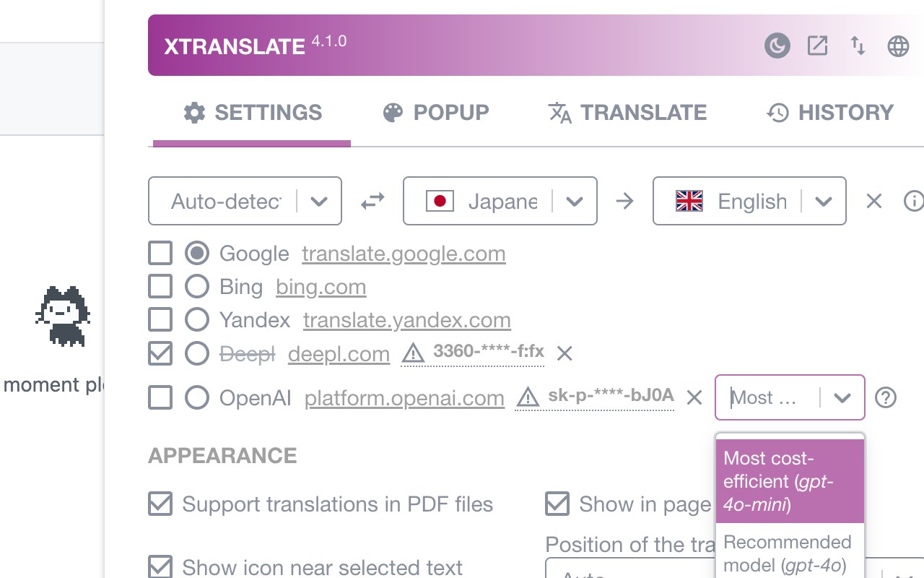Toggle Support translations in PDF files
The image size is (924, 578).
click(x=160, y=504)
